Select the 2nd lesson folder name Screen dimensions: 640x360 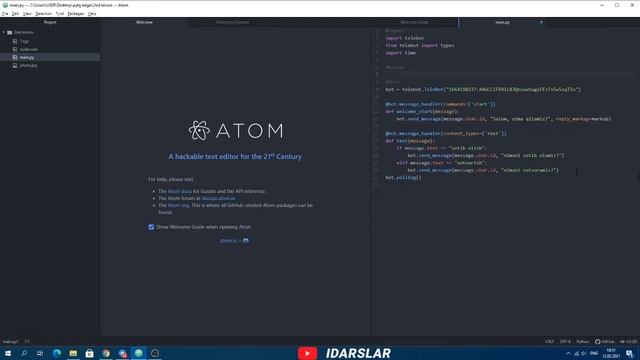coord(24,32)
